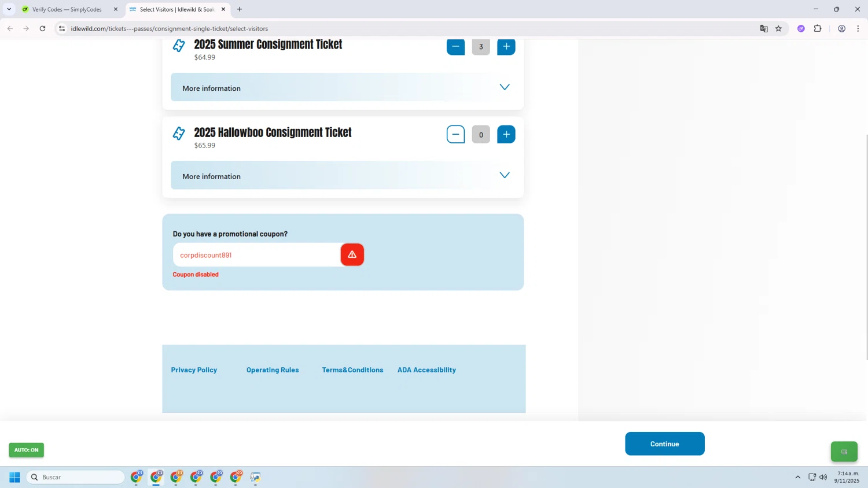868x488 pixels.
Task: Expand More information under Summer Consignment Ticket
Action: coord(343,87)
